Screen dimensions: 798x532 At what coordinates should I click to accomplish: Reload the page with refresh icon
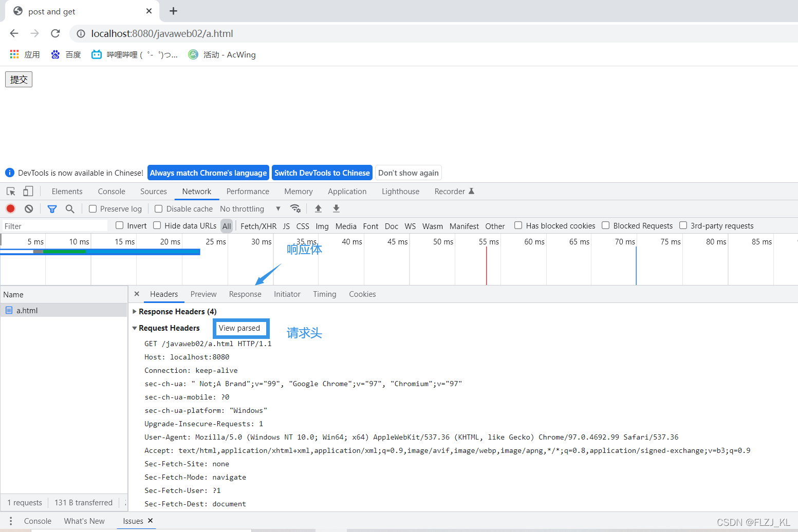pos(55,33)
